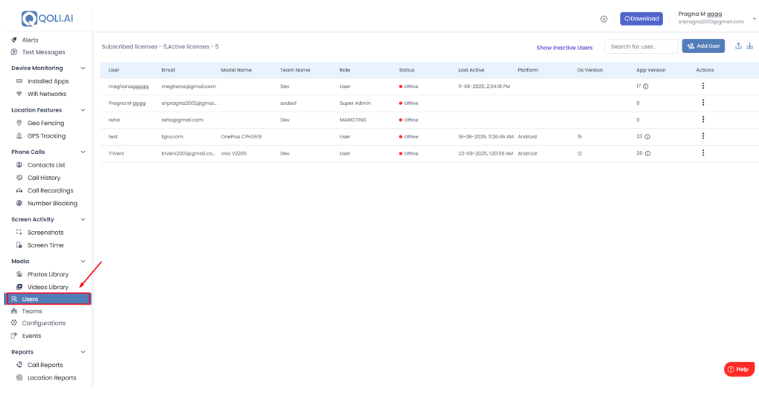Click the Wifi Networks icon
759x394 pixels.
[x=19, y=94]
